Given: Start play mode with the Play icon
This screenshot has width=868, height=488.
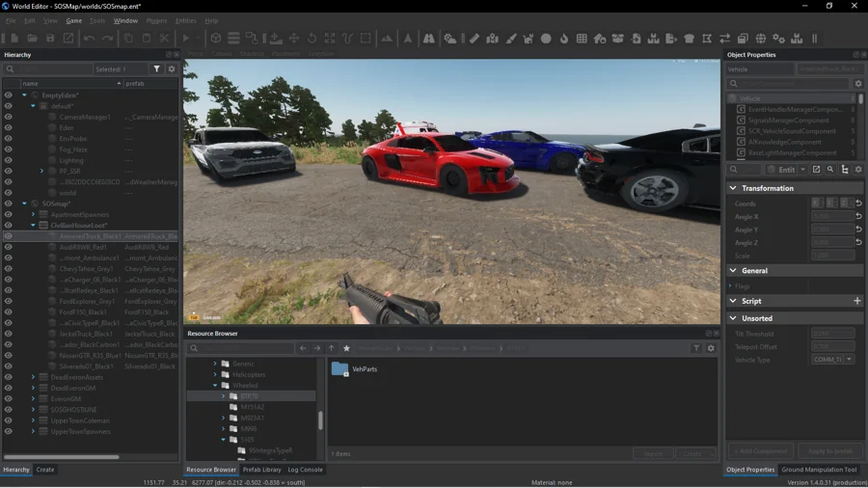Looking at the screenshot, I should (186, 39).
